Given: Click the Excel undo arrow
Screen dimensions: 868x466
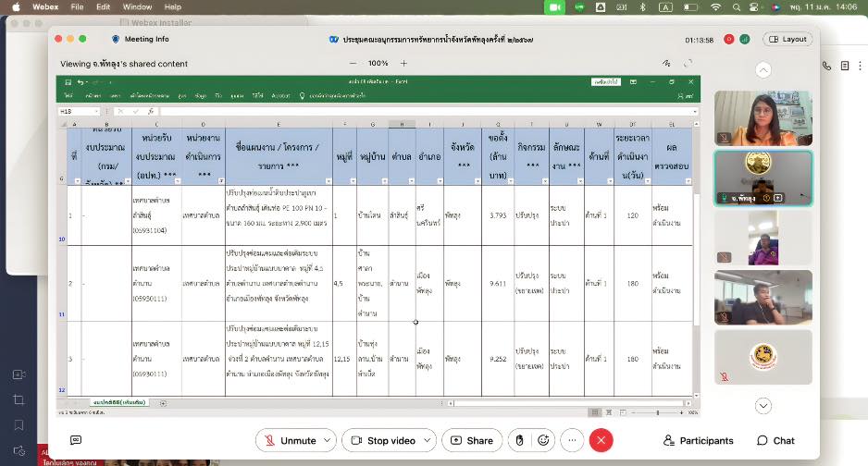Looking at the screenshot, I should [81, 81].
